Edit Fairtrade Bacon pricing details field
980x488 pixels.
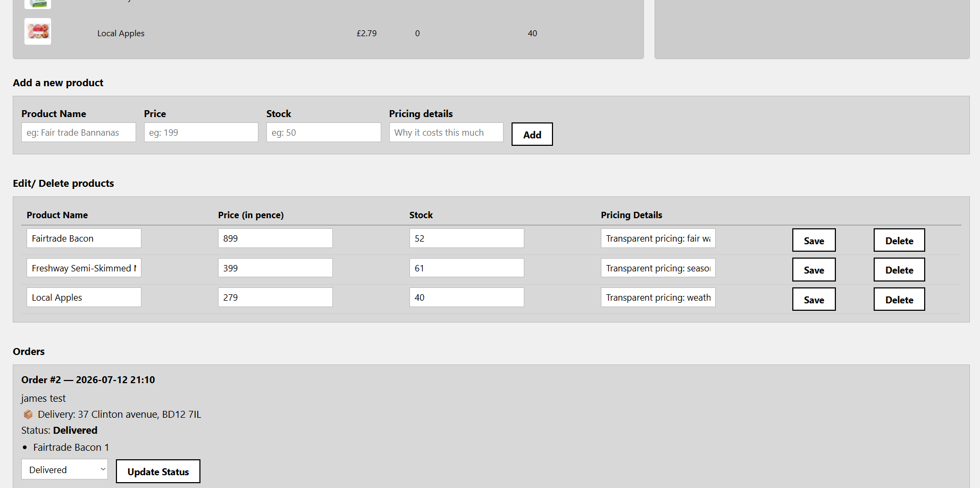point(658,238)
